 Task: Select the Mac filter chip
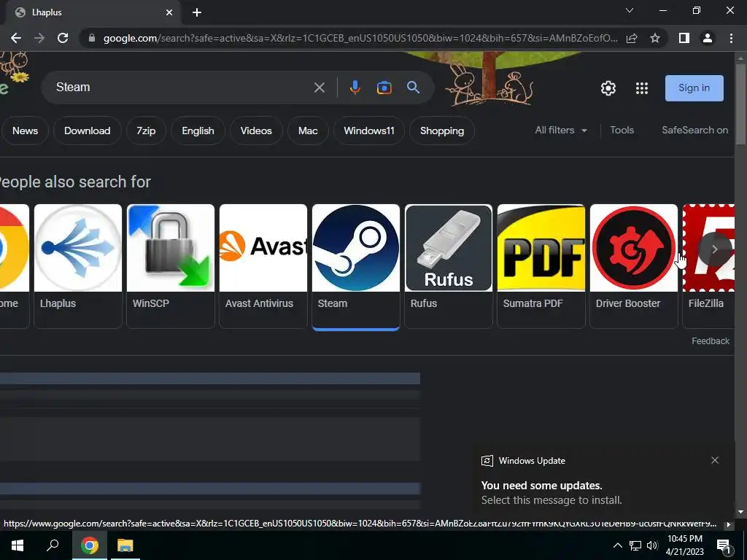(x=308, y=131)
